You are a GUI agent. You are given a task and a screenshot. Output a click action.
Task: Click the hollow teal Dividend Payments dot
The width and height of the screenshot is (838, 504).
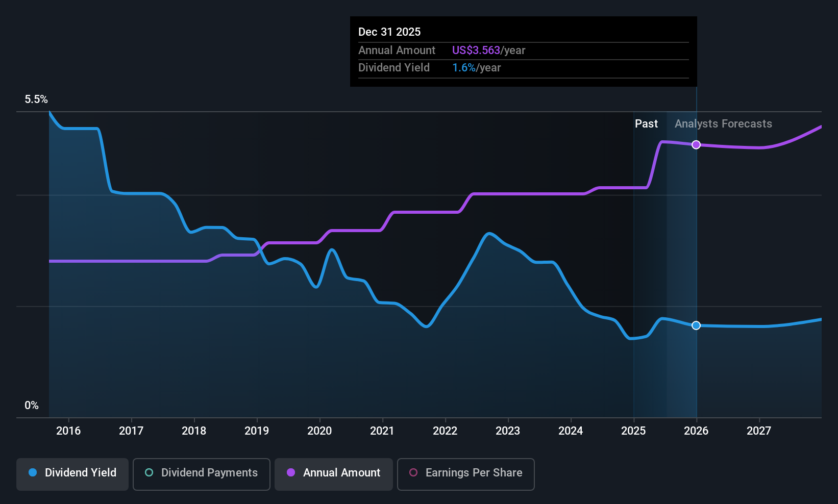[149, 472]
